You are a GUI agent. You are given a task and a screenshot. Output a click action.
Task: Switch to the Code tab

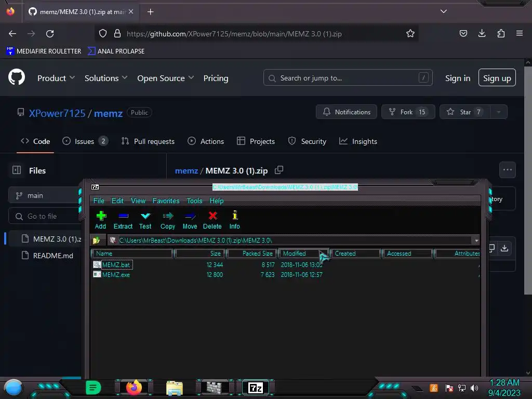pos(35,141)
